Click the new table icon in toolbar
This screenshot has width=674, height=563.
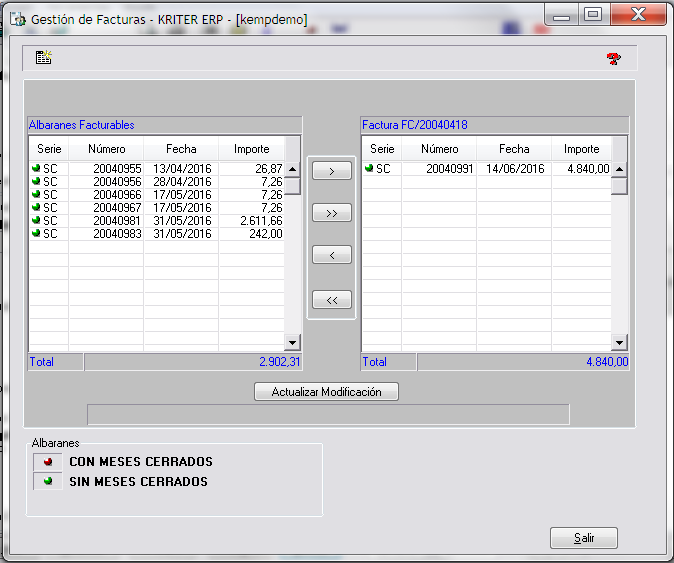[x=43, y=57]
